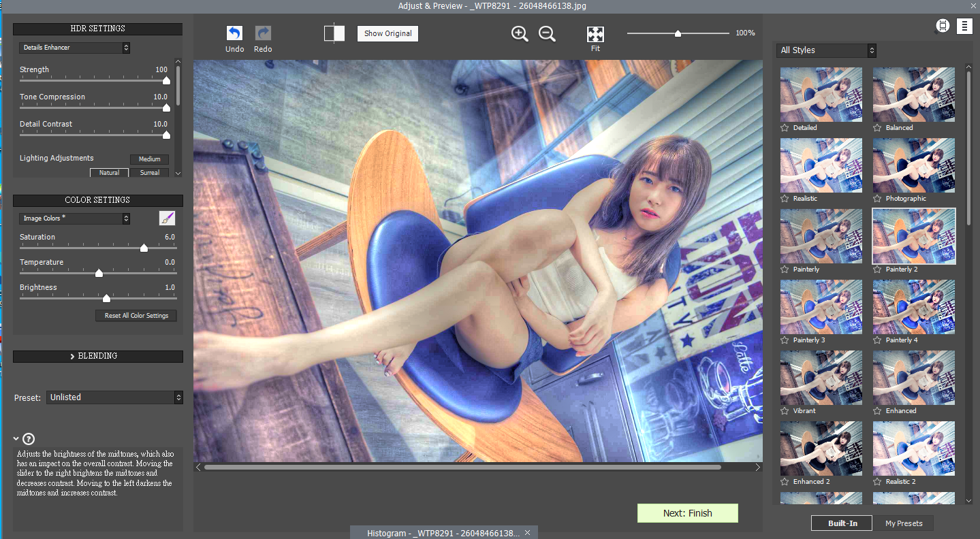Click the zoom percentage slider handle
The height and width of the screenshot is (539, 980).
pos(678,33)
